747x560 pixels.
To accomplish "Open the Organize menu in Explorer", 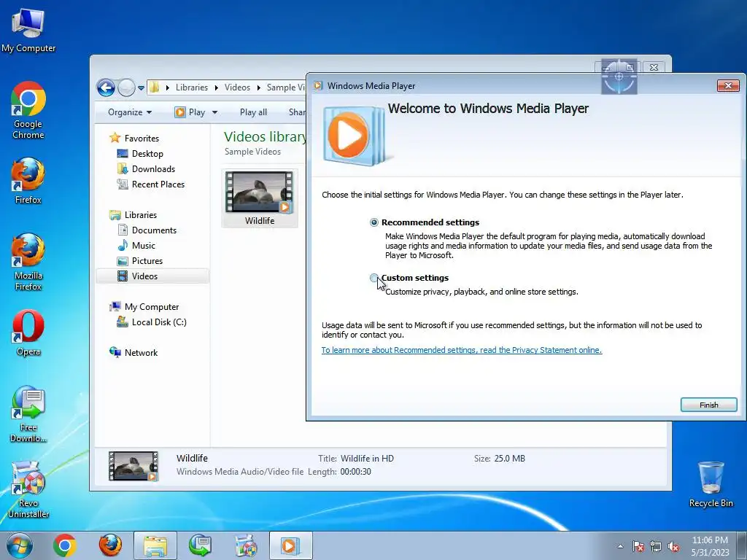I will [x=130, y=112].
